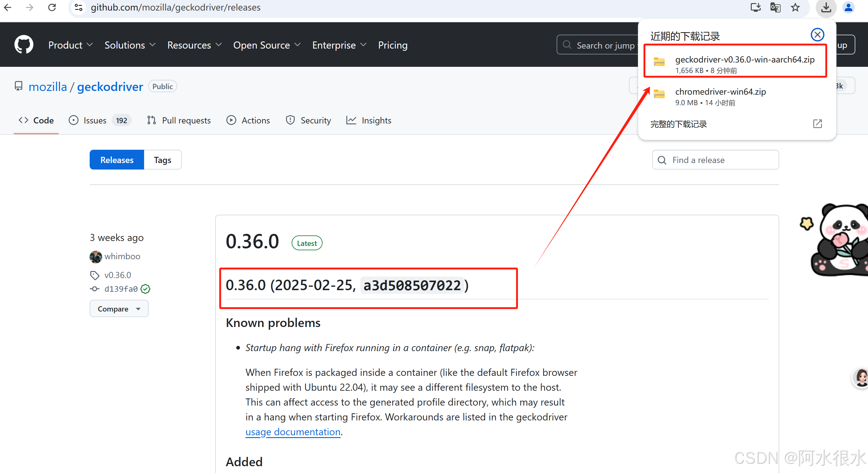868x473 pixels.
Task: Open site information icon in address bar
Action: tap(79, 7)
